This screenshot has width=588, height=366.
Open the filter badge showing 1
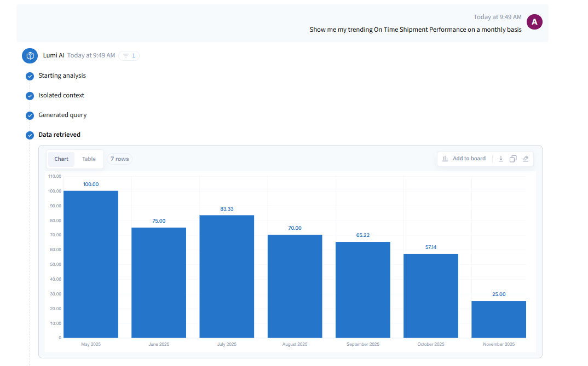point(129,56)
